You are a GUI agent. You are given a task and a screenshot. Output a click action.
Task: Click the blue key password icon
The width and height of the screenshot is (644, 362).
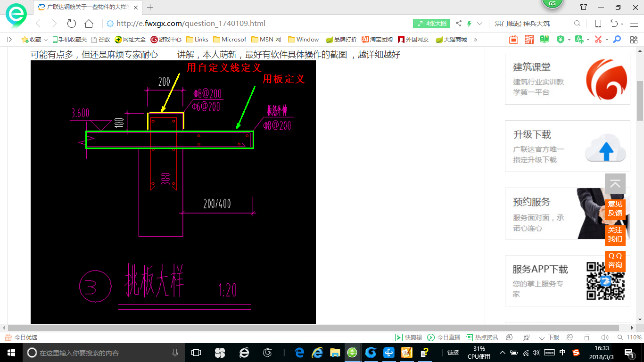coord(617,40)
